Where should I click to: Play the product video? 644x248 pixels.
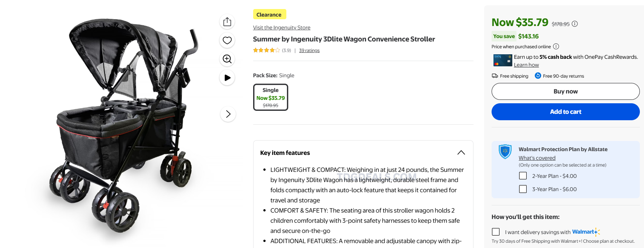(227, 78)
